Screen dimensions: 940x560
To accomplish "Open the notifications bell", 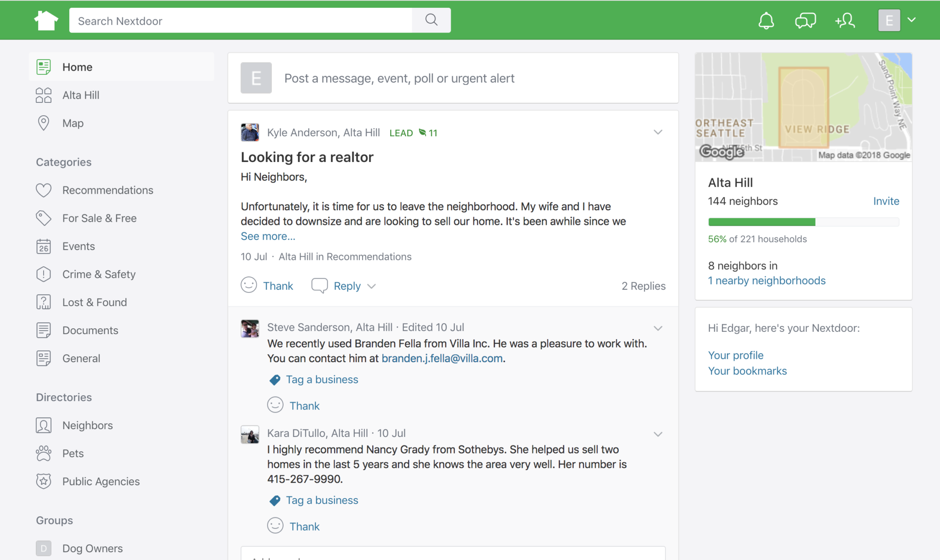I will pyautogui.click(x=766, y=21).
